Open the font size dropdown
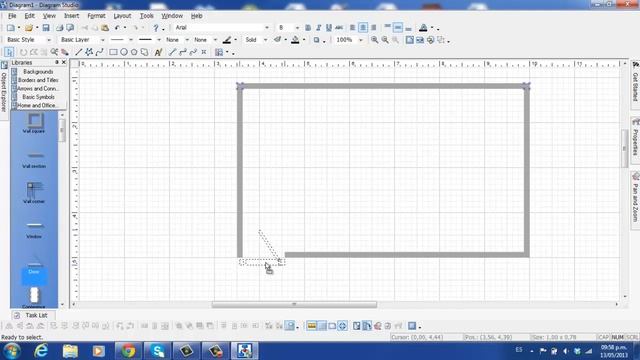The width and height of the screenshot is (640, 360). 297,28
